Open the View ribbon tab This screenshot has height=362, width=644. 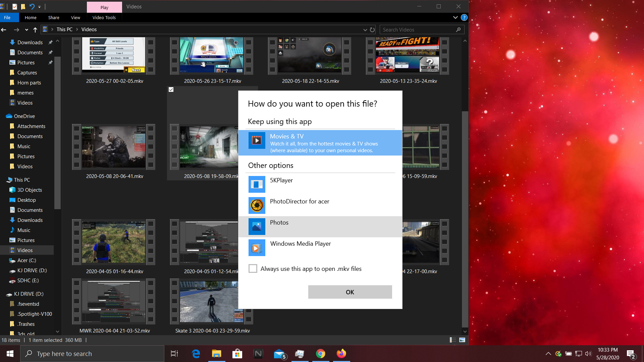75,17
